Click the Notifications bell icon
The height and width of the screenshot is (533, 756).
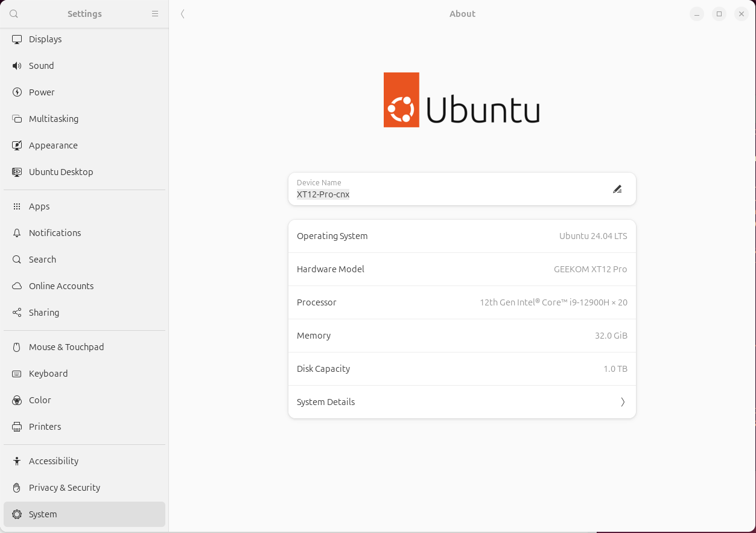(17, 233)
